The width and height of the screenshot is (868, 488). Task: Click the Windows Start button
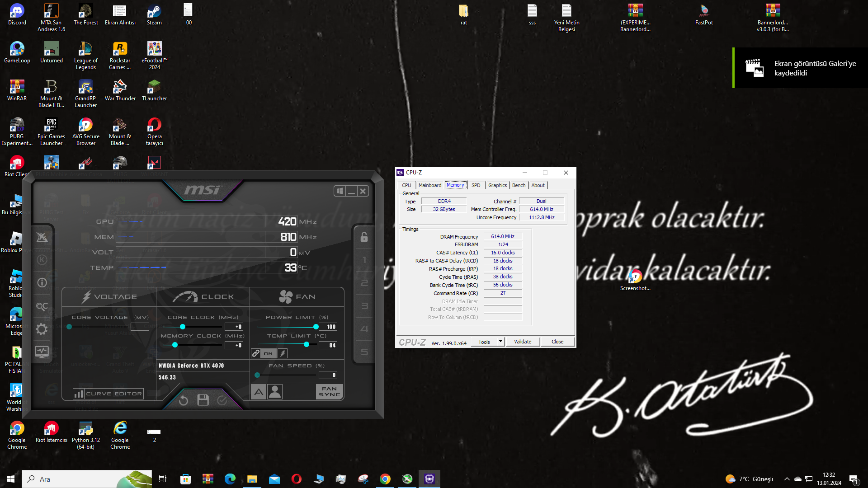(x=11, y=479)
